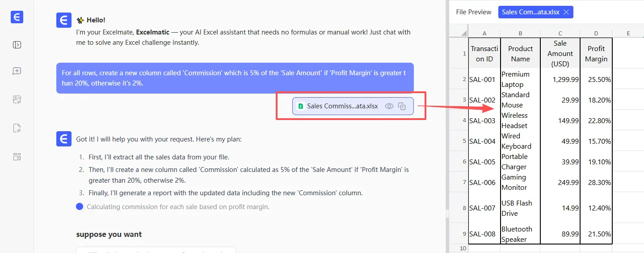Select the 'Profit Margin' header cell
Viewport: 644px width, 253px height.
point(596,54)
